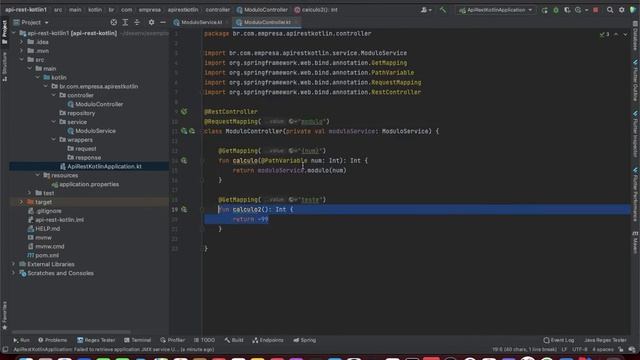This screenshot has height=360, width=640.
Task: Open the Event Log
Action: [x=559, y=340]
